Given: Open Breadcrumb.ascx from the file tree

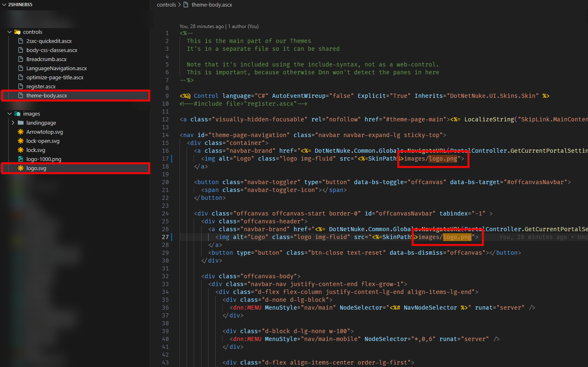Looking at the screenshot, I should tap(46, 59).
